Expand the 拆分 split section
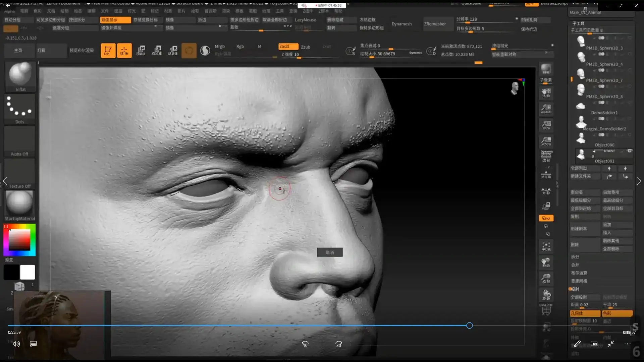This screenshot has height=362, width=644. coord(575,257)
